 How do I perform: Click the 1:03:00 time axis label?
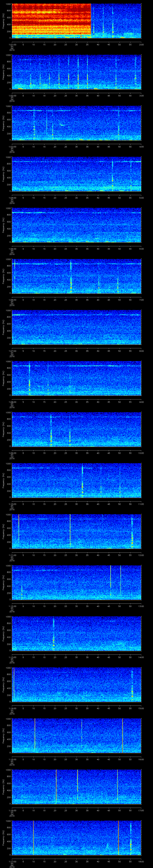[x=12, y=147]
